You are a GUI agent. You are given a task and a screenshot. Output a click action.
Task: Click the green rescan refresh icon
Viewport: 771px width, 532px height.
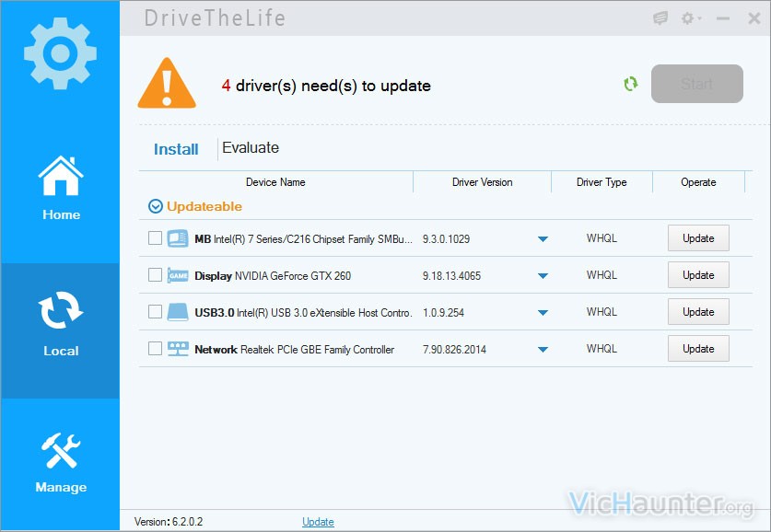(x=631, y=84)
